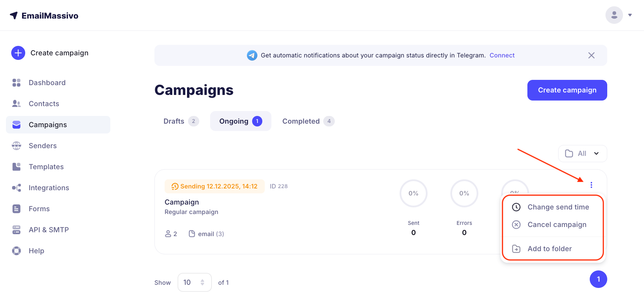Click the three-dot campaign options icon
644x303 pixels.
click(x=591, y=185)
